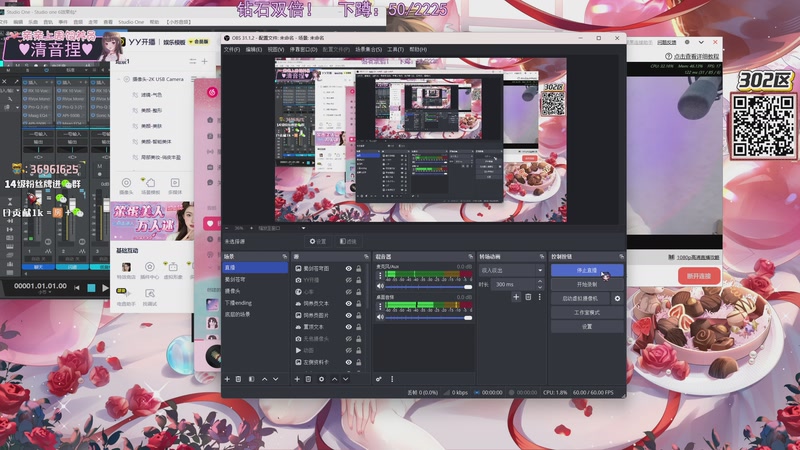Image resolution: width=800 pixels, height=450 pixels.
Task: Open the 视图(V) menu in OBS
Action: pyautogui.click(x=276, y=49)
